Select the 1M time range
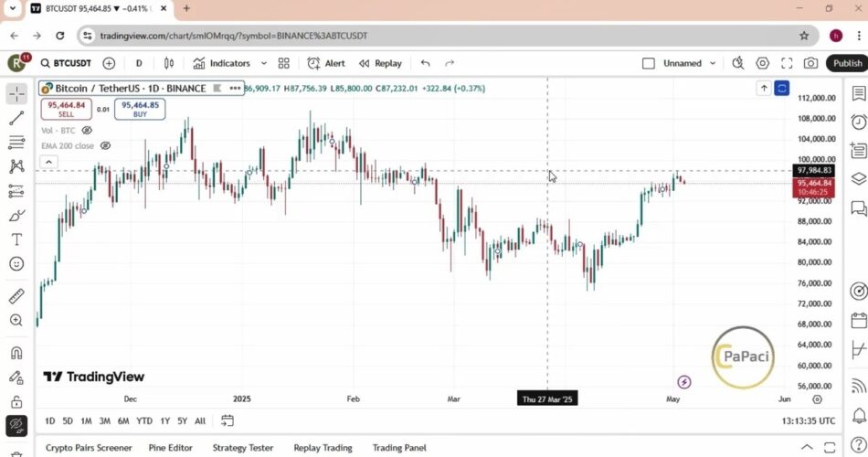Image resolution: width=868 pixels, height=457 pixels. pyautogui.click(x=86, y=420)
